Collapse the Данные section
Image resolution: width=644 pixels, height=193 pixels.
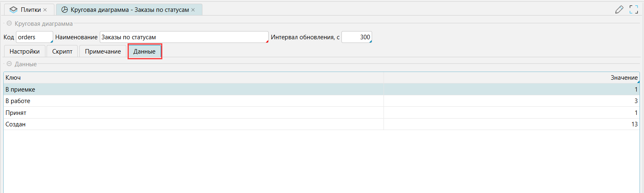[x=9, y=64]
